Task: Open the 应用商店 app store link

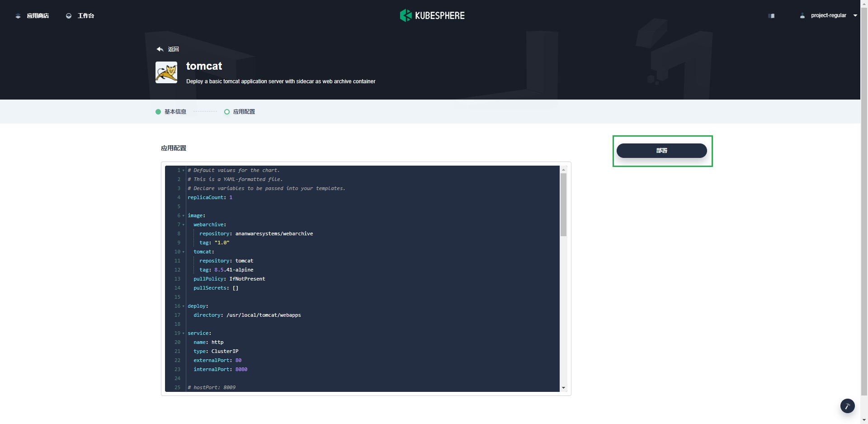Action: [38, 16]
